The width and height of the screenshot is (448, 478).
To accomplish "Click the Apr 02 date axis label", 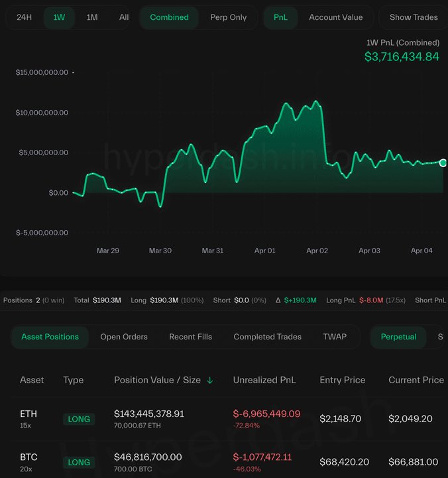I will click(317, 251).
